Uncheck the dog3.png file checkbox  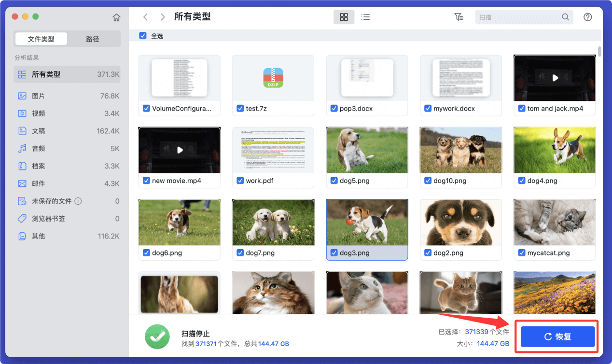[x=334, y=252]
